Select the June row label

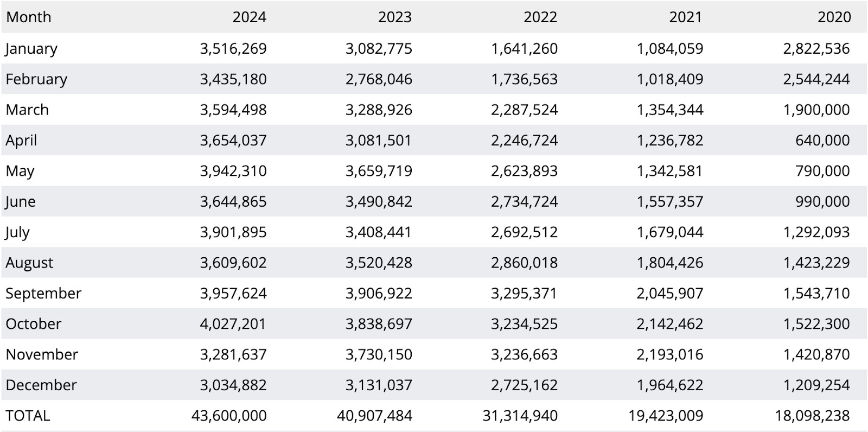(21, 202)
